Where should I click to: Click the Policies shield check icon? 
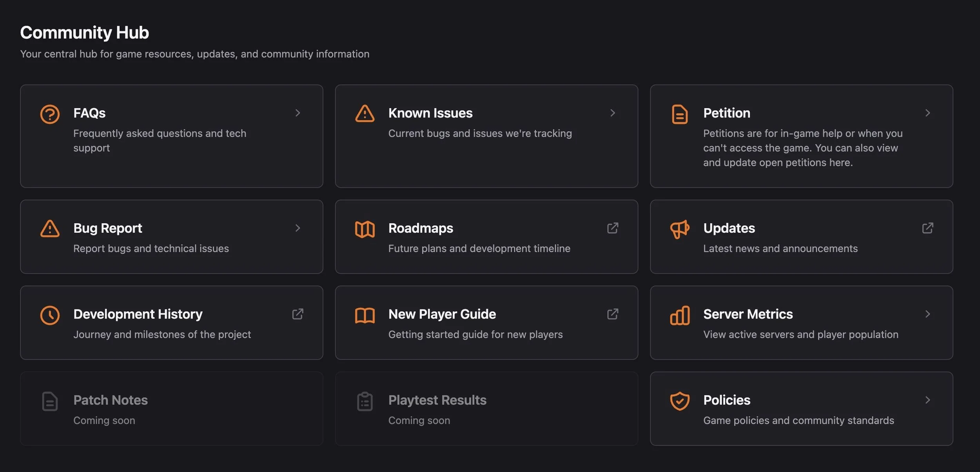pos(680,401)
